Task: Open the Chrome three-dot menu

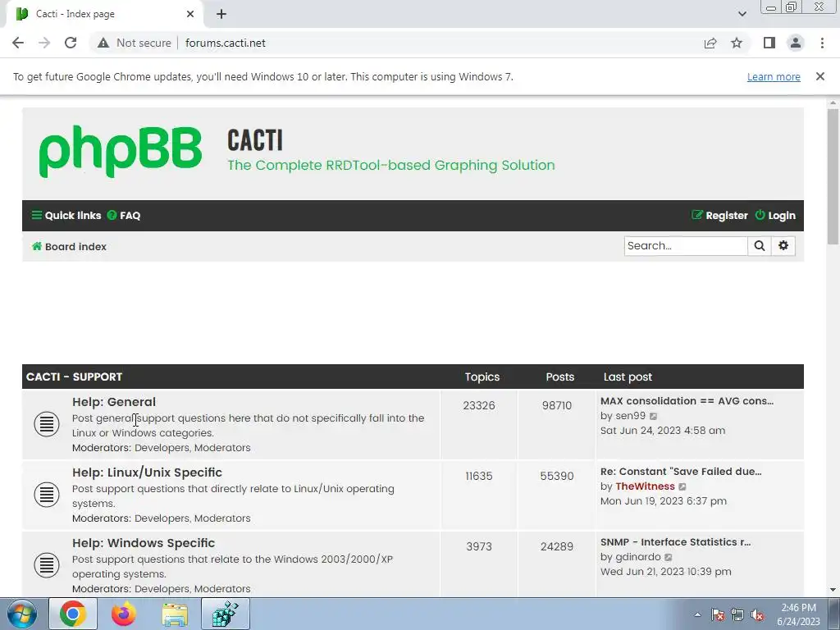Action: coord(822,43)
